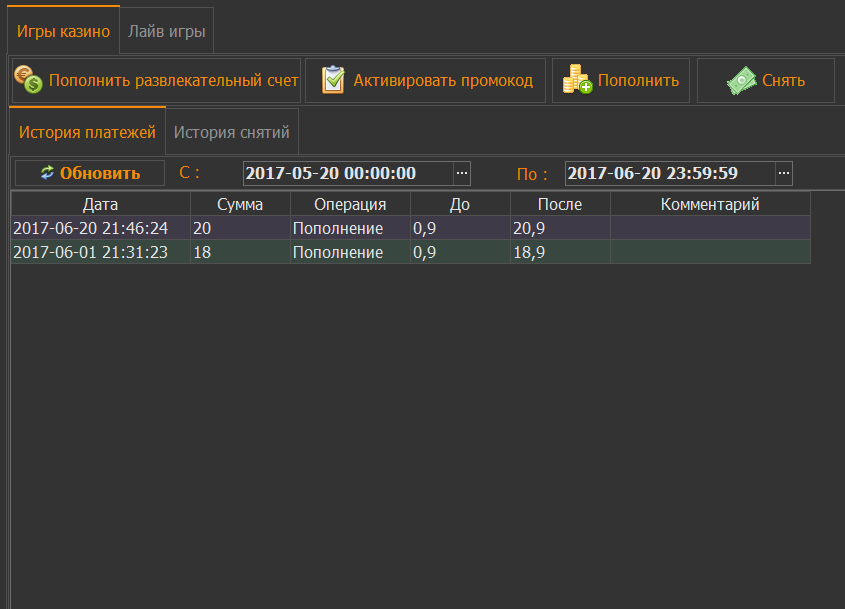845x609 pixels.
Task: Select the row dated 2017-06-01 21:31:23
Action: [x=411, y=252]
